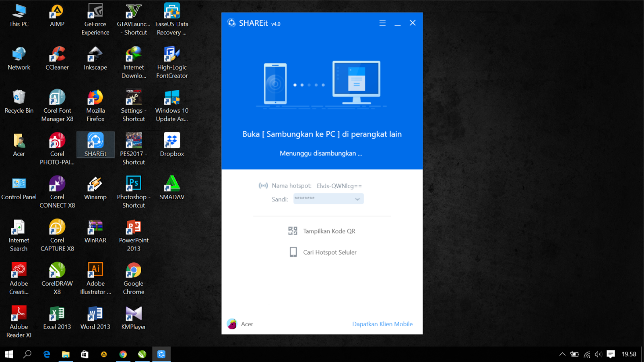The image size is (644, 362).
Task: Select the Adobe Creative Cloud desktop icon
Action: click(19, 279)
